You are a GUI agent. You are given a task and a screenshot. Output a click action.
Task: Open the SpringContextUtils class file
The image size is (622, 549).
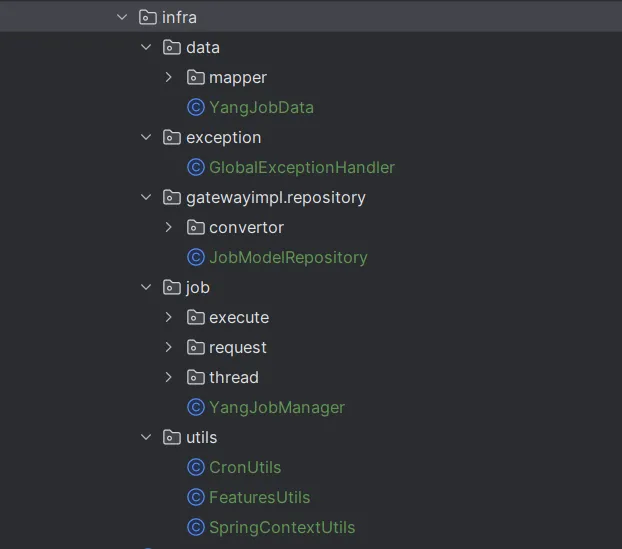pos(282,527)
